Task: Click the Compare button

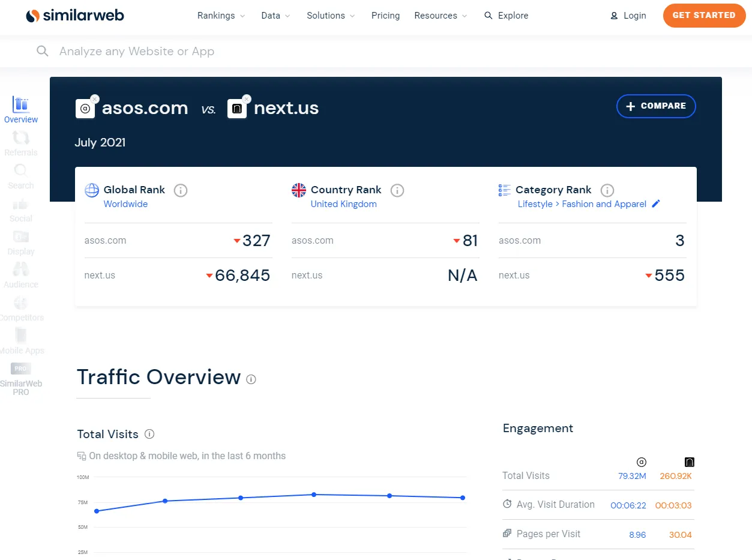Action: pyautogui.click(x=656, y=106)
